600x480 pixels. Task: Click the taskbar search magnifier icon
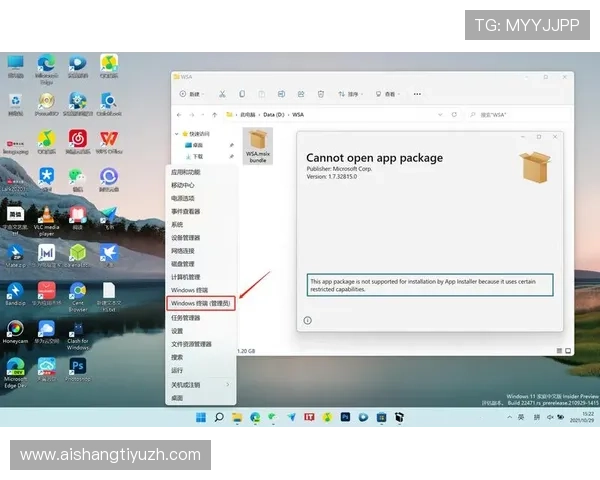(218, 416)
